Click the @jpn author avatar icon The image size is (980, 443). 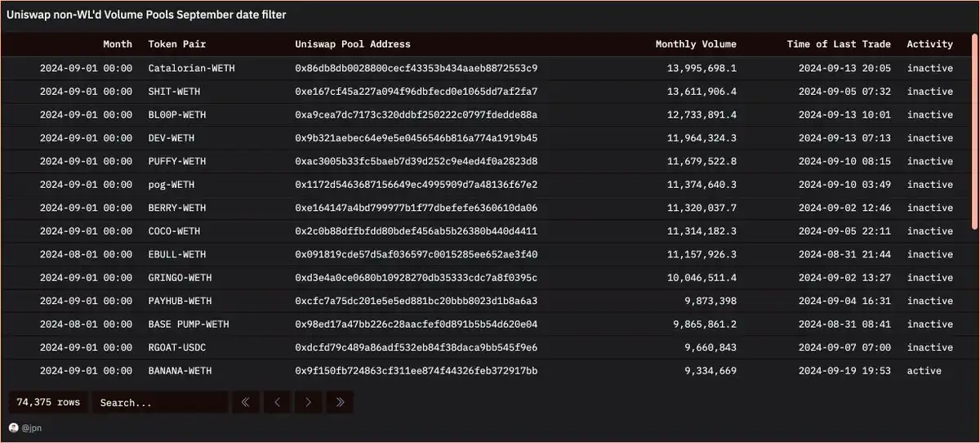13,427
